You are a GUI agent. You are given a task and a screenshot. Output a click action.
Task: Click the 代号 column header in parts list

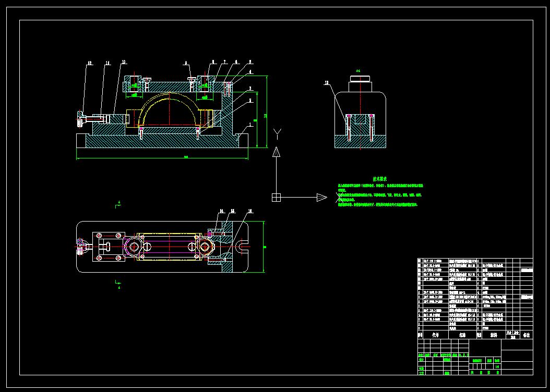pyautogui.click(x=435, y=335)
